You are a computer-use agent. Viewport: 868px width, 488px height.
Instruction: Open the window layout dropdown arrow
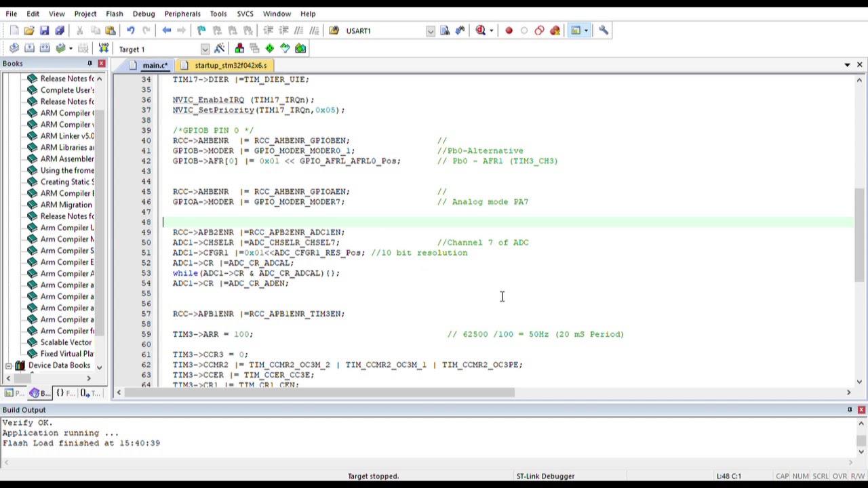pyautogui.click(x=586, y=30)
